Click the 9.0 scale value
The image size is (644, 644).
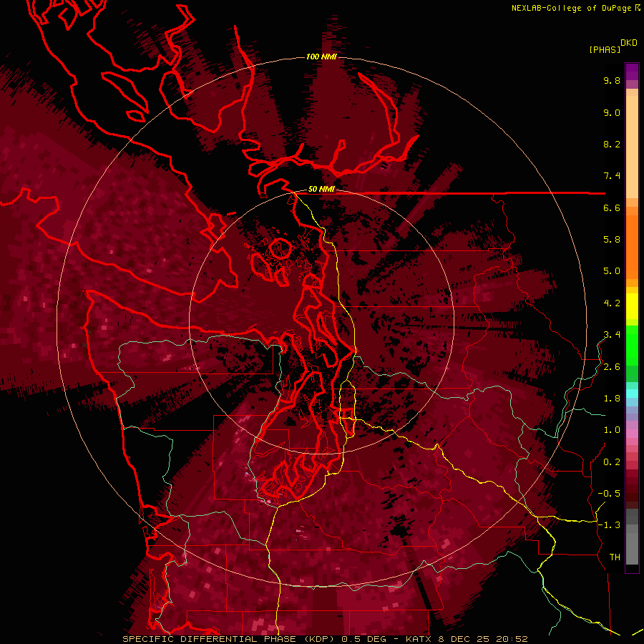[612, 112]
